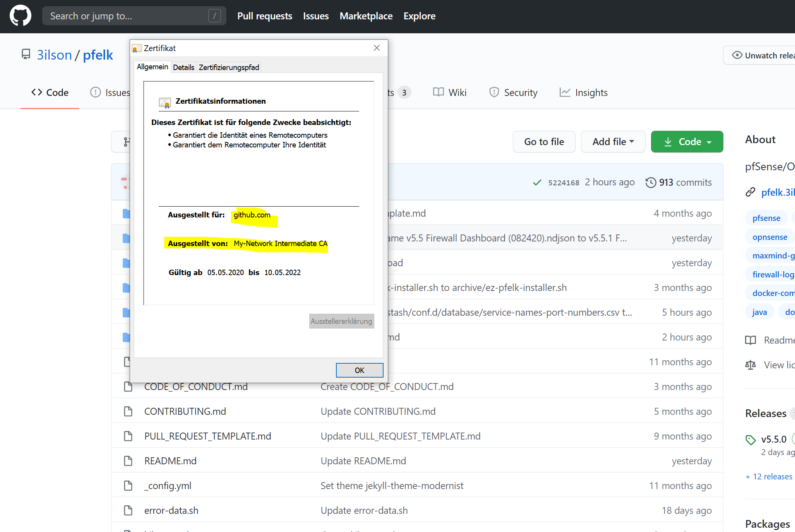
Task: Open commit message Update CONTRIBUTING.md
Action: (378, 411)
